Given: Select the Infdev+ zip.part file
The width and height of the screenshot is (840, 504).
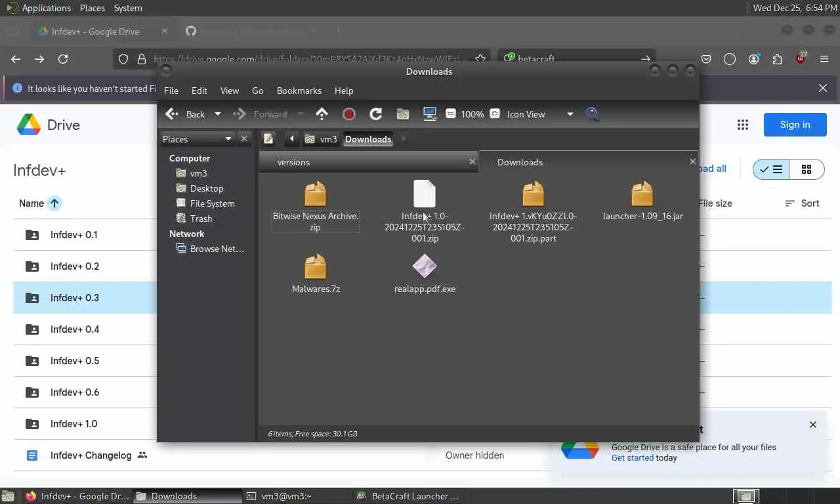Looking at the screenshot, I should coord(533,211).
